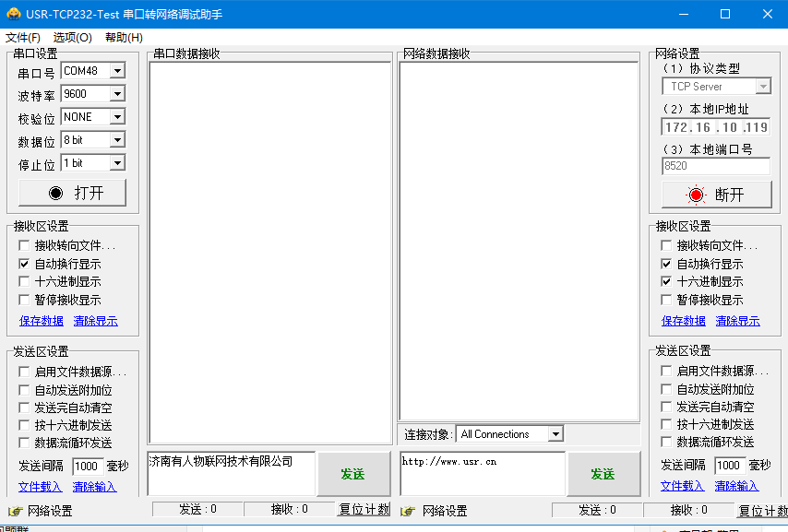The height and width of the screenshot is (532, 788).
Task: Click the 打开 serial port button
Action: (x=72, y=193)
